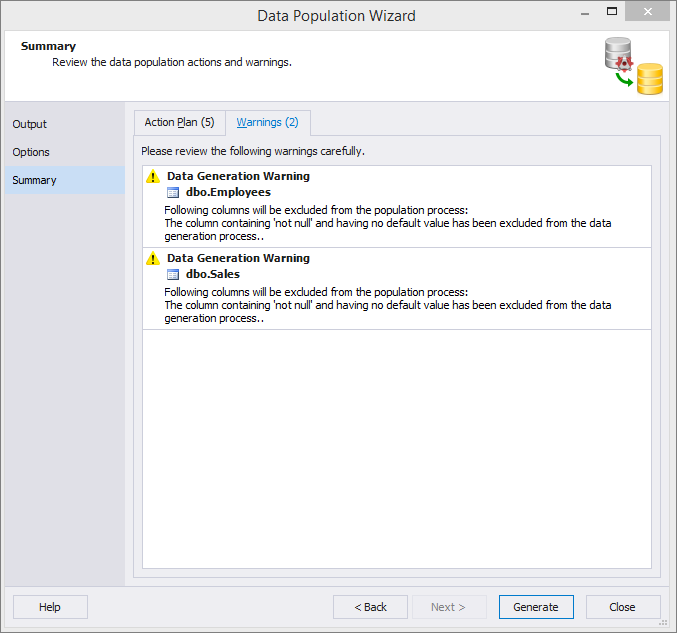The image size is (677, 633).
Task: Click the excluded columns message under dbo.Sales
Action: (388, 305)
